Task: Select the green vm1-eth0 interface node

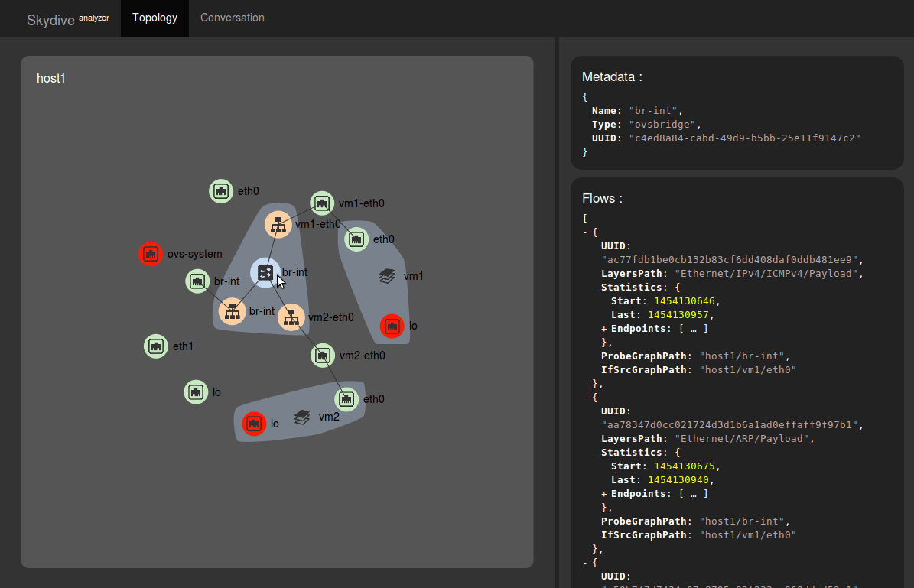Action: click(322, 203)
